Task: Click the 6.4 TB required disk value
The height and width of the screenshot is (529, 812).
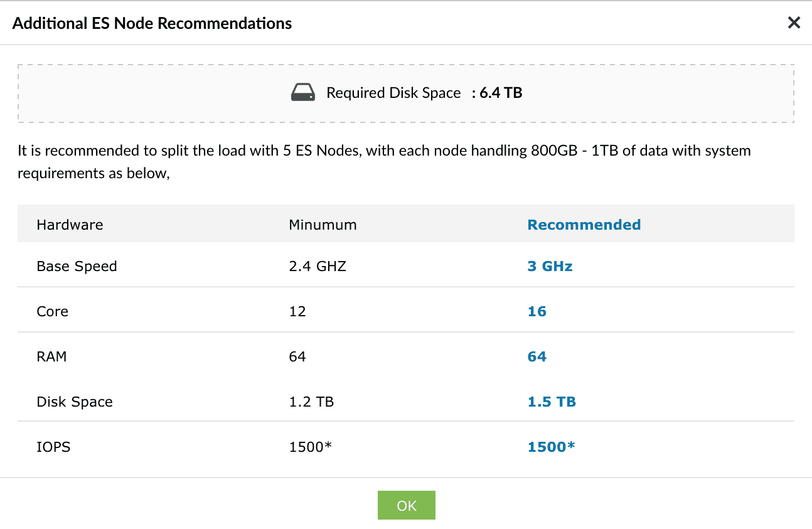Action: 501,94
